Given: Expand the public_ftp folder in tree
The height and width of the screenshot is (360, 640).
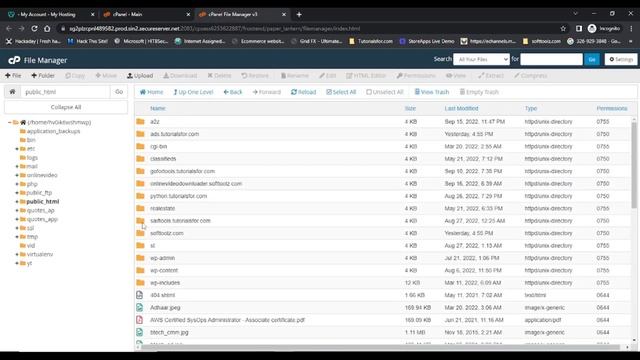Looking at the screenshot, I should tap(17, 193).
